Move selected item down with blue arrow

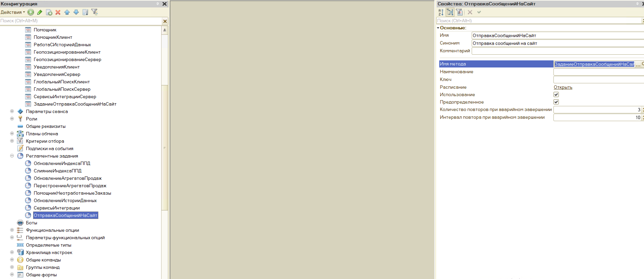76,12
